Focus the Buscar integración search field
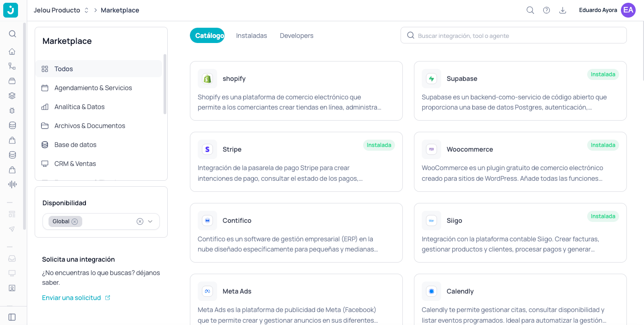 [x=514, y=36]
